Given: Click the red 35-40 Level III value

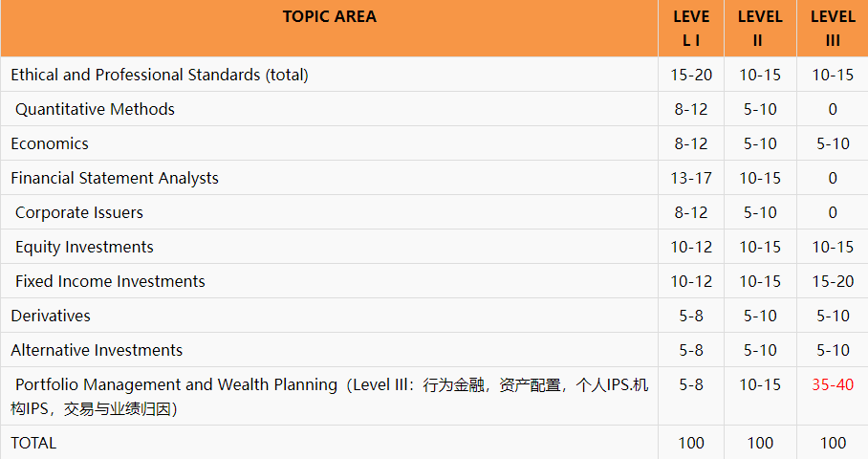Looking at the screenshot, I should point(833,384).
